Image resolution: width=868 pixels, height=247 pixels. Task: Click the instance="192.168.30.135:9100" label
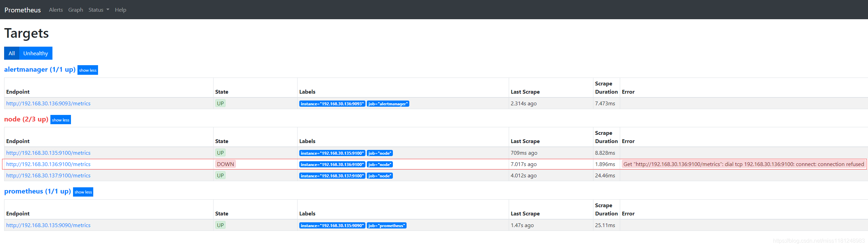[x=332, y=153]
